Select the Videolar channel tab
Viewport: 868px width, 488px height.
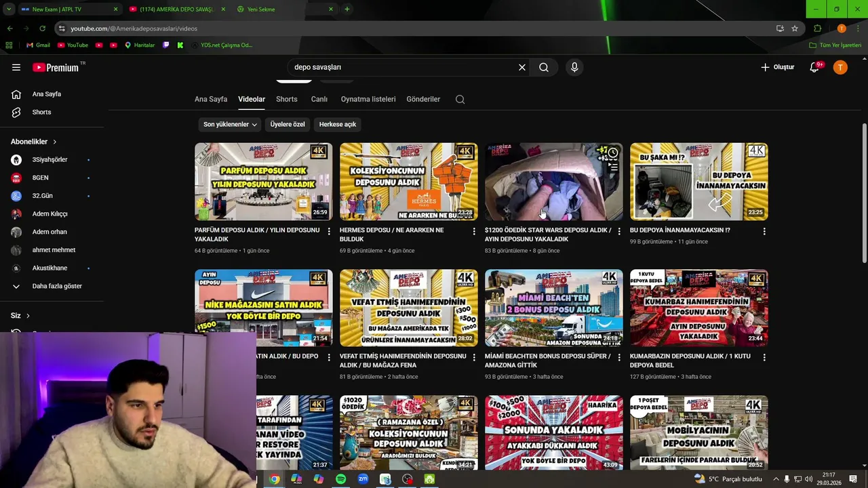coord(252,99)
